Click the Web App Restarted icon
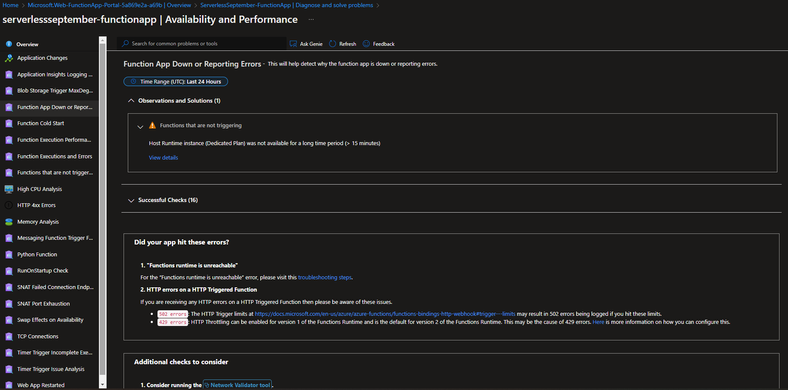Viewport: 788px width, 390px height. (x=9, y=385)
